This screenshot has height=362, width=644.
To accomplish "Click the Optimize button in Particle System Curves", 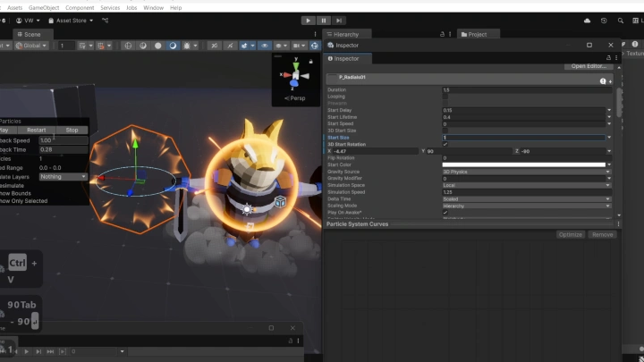I will point(571,235).
